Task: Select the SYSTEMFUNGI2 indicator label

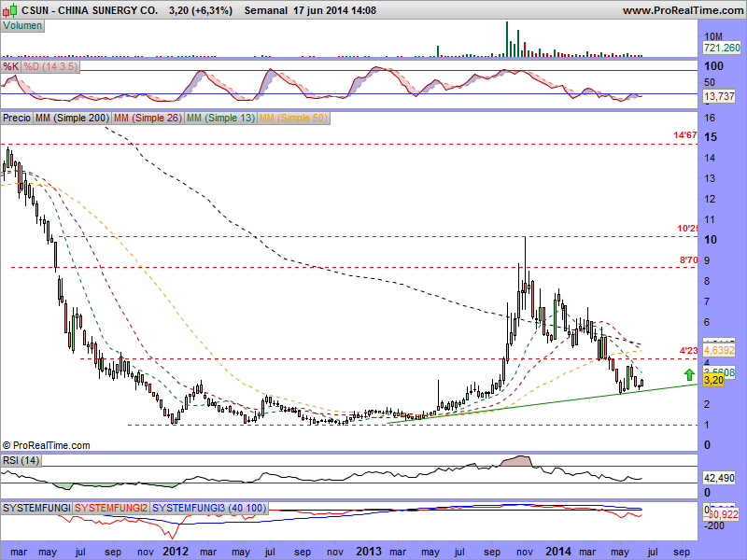Action: click(111, 508)
